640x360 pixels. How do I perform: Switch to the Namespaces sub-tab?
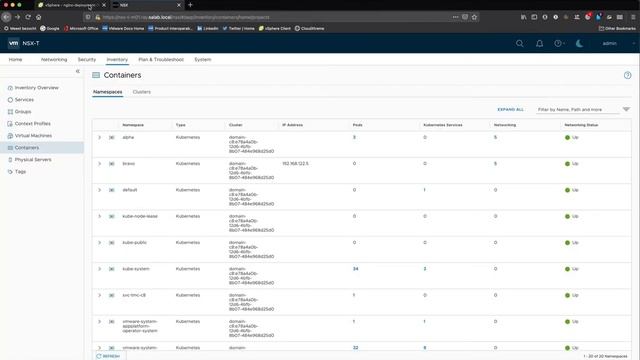pyautogui.click(x=107, y=92)
